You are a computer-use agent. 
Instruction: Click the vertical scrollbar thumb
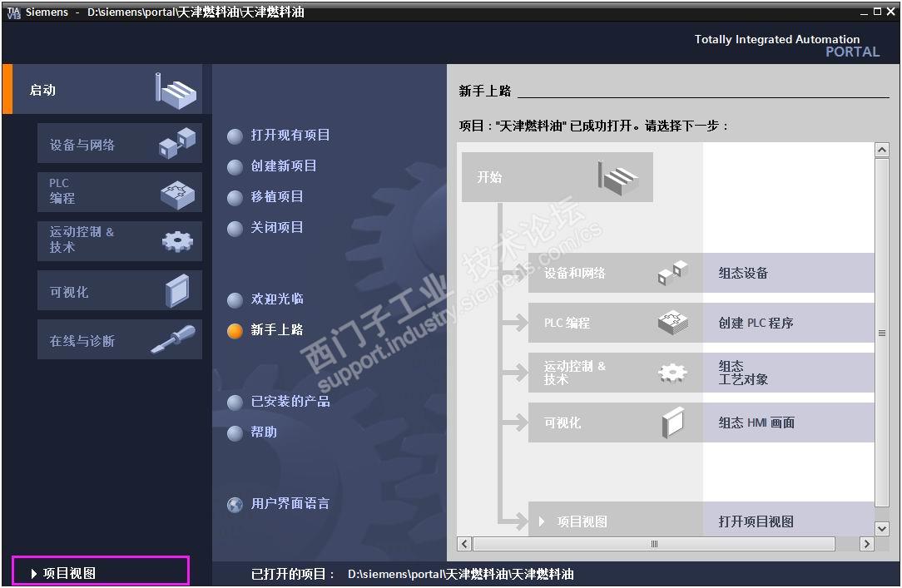point(881,332)
